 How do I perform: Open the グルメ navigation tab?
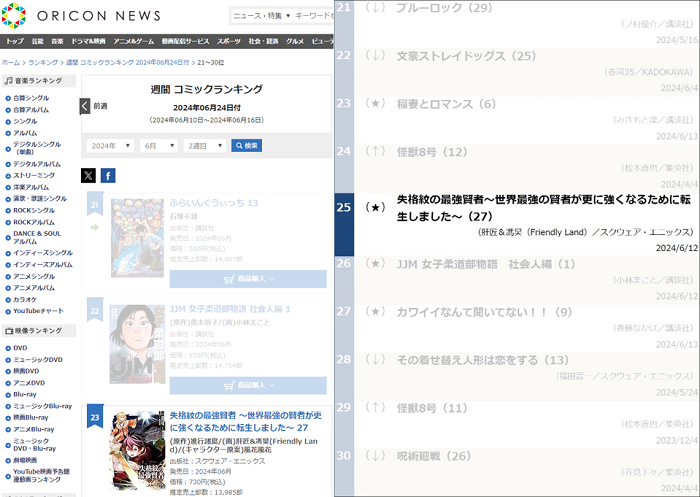[x=295, y=41]
